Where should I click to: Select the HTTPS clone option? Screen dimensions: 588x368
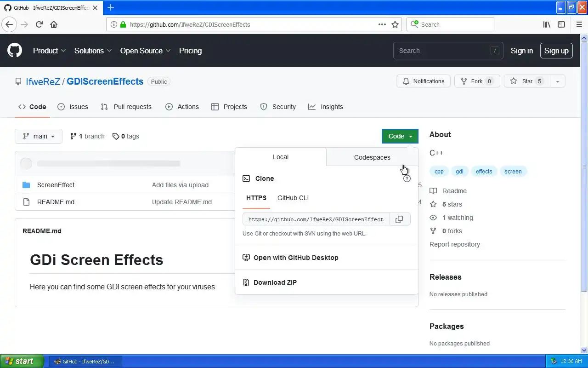pos(256,198)
